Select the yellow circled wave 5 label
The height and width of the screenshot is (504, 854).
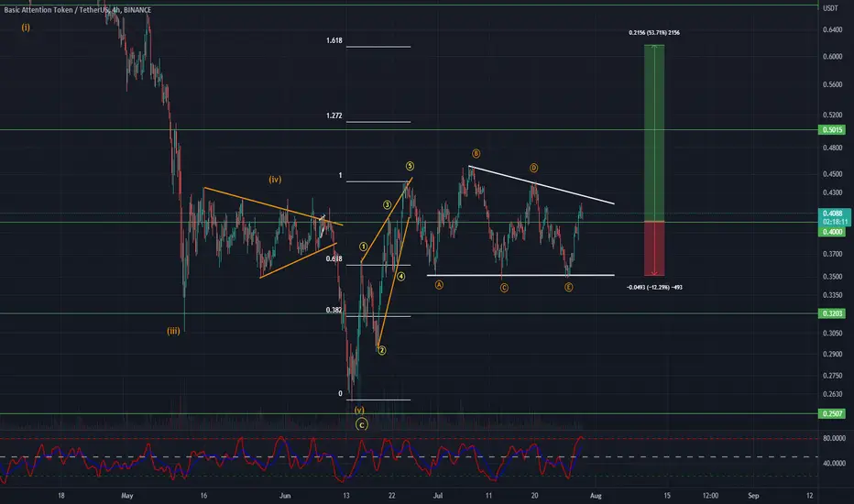411,166
